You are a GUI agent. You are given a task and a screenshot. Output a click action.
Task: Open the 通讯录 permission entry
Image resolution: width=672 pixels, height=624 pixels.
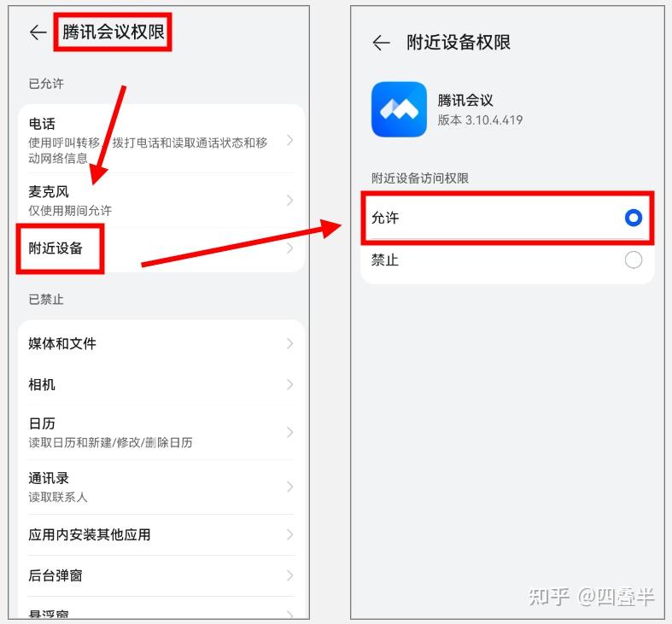(x=161, y=487)
